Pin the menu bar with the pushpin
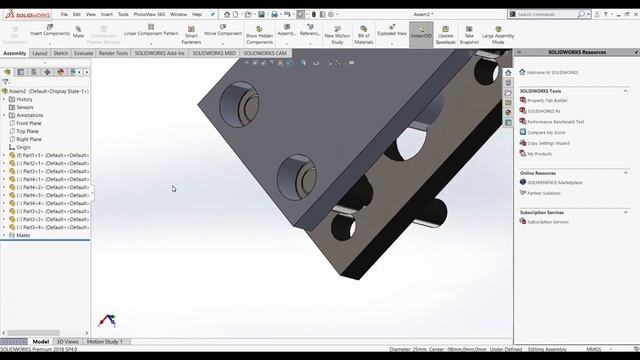640x360 pixels. pyautogui.click(x=213, y=14)
